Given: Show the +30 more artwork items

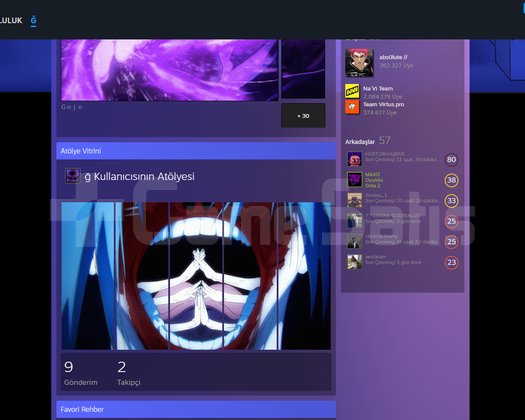Looking at the screenshot, I should tap(303, 116).
